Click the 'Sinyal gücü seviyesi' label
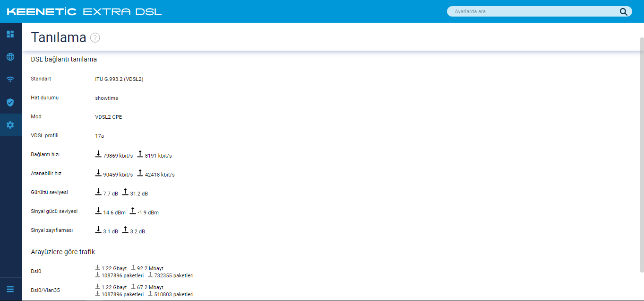Viewport: 644px width, 301px height. click(54, 211)
